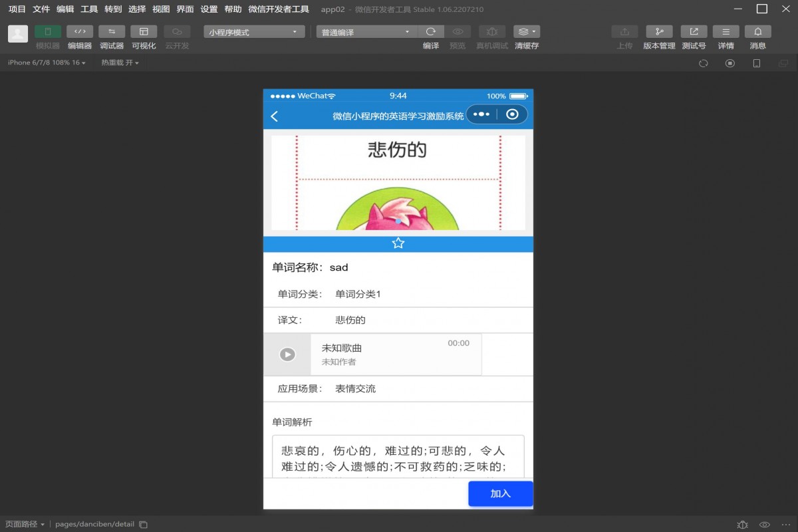The height and width of the screenshot is (532, 798).
Task: Open the 微信开发者工具 menu
Action: point(279,9)
